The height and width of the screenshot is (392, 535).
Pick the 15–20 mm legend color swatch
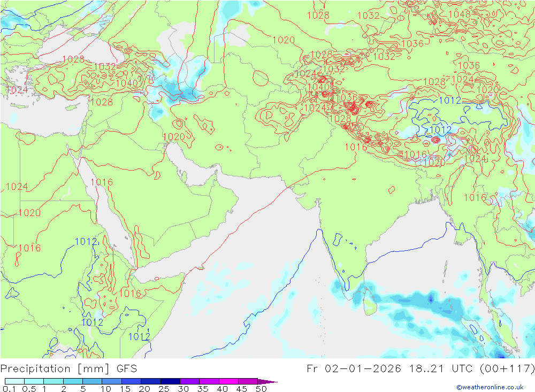pos(132,381)
